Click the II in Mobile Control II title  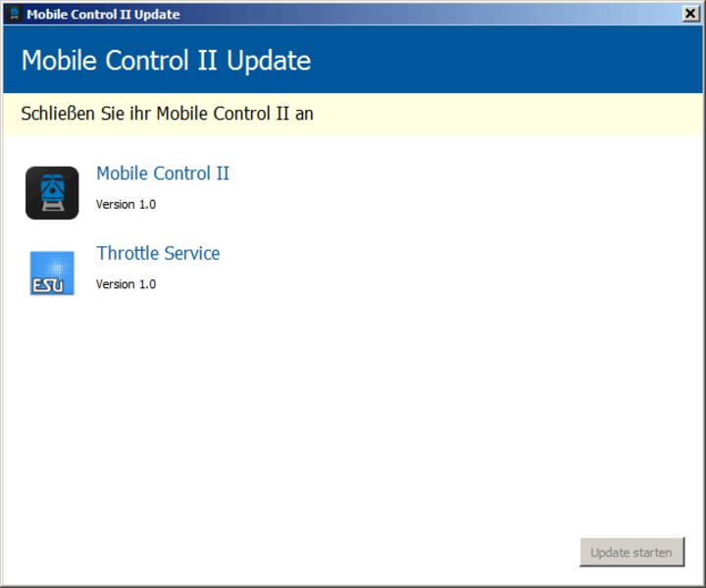point(223,173)
